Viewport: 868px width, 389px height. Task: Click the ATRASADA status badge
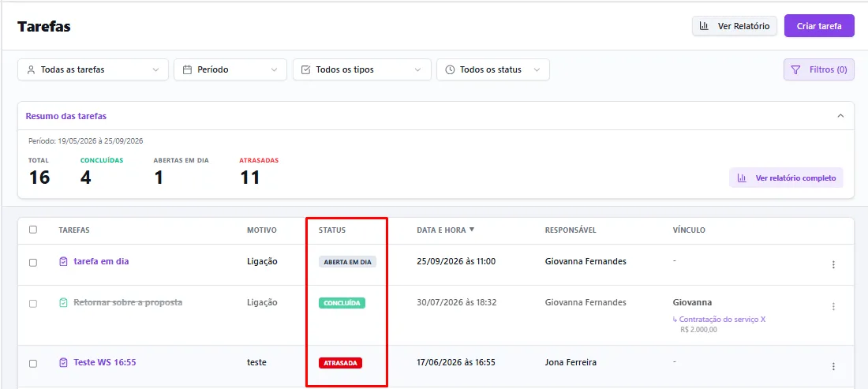340,363
